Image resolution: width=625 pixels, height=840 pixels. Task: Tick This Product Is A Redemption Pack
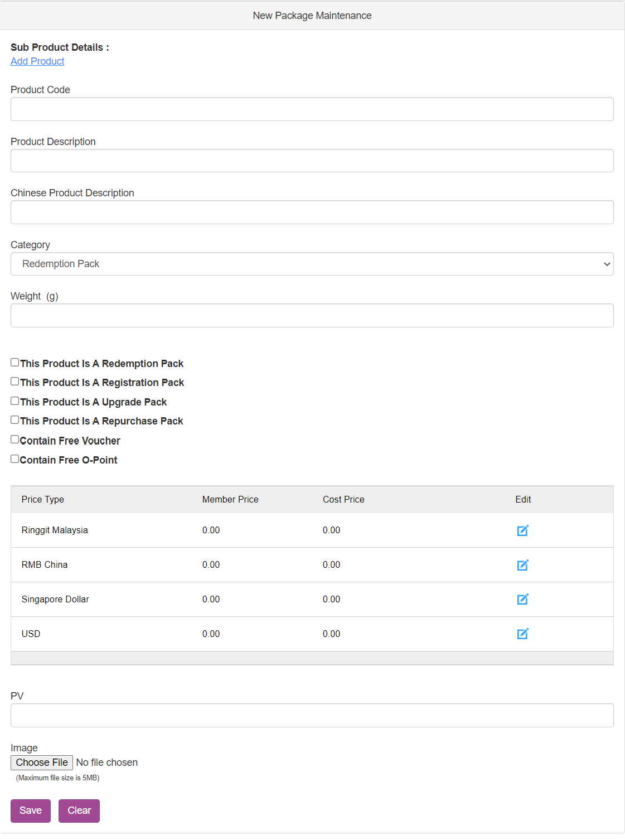(x=15, y=363)
